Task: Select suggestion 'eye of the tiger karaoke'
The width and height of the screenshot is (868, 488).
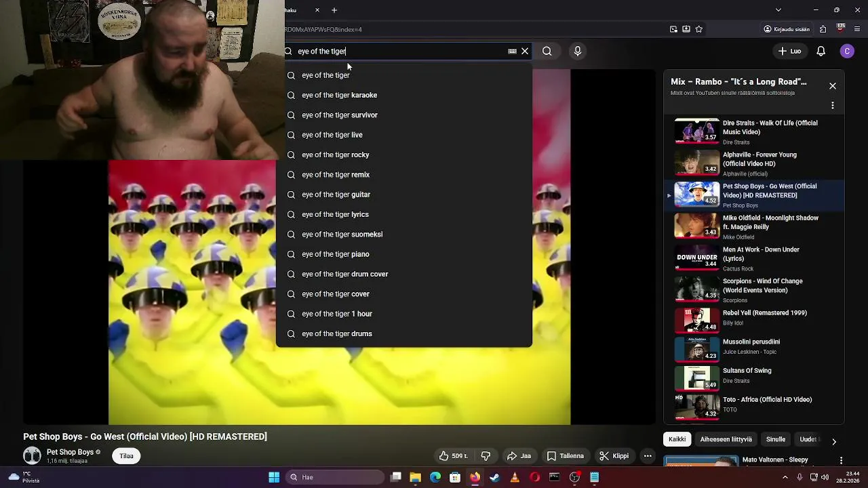Action: [403, 95]
